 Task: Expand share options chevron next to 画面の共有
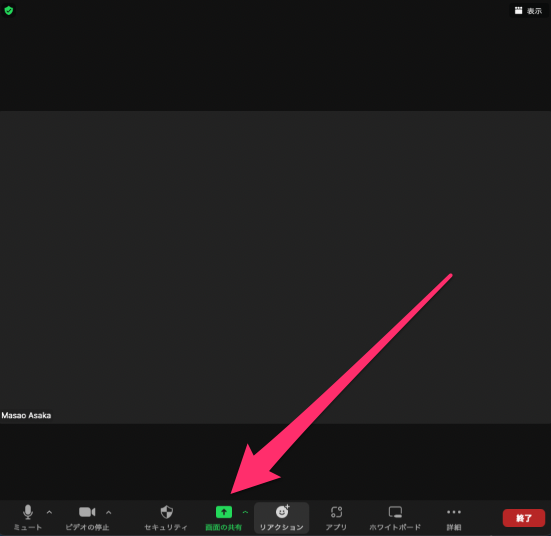(x=245, y=512)
